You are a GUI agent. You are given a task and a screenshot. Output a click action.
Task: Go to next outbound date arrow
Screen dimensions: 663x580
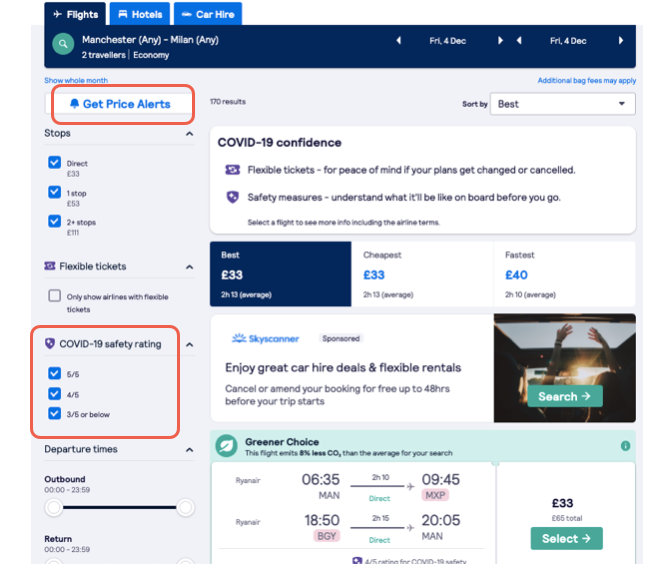pyautogui.click(x=500, y=41)
